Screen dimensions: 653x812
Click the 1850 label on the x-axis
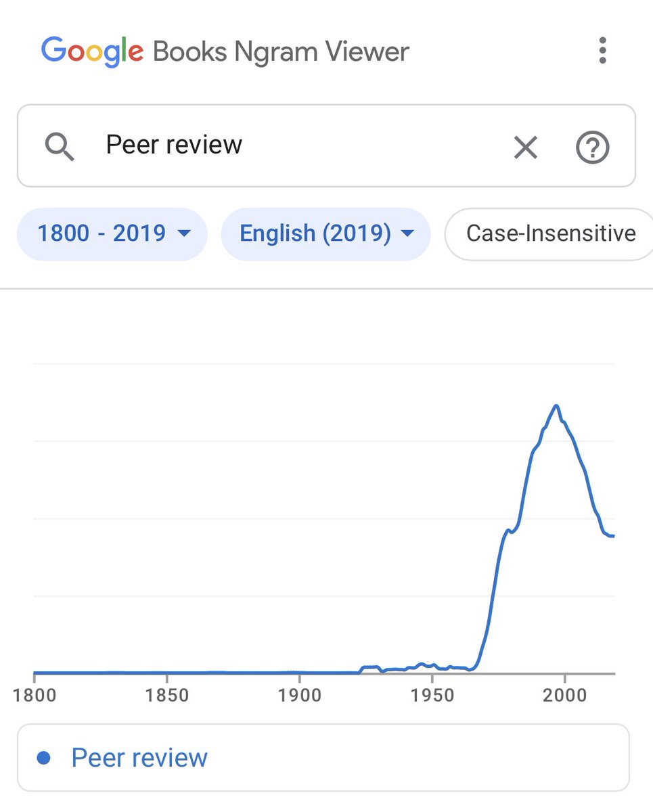coord(166,696)
